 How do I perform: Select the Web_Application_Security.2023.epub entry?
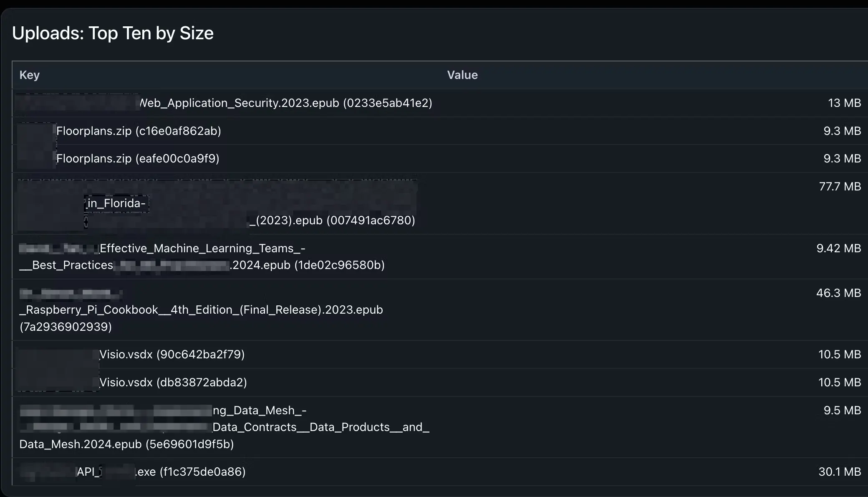pyautogui.click(x=285, y=103)
